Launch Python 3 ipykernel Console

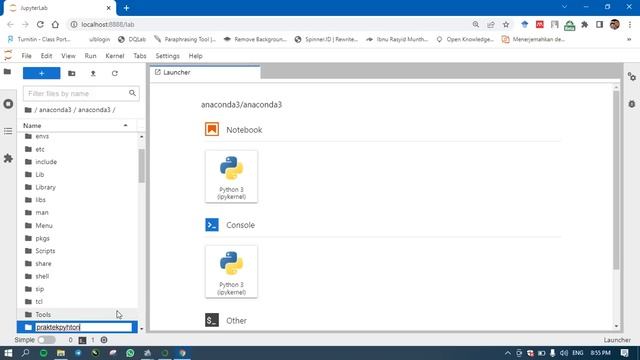pyautogui.click(x=231, y=271)
